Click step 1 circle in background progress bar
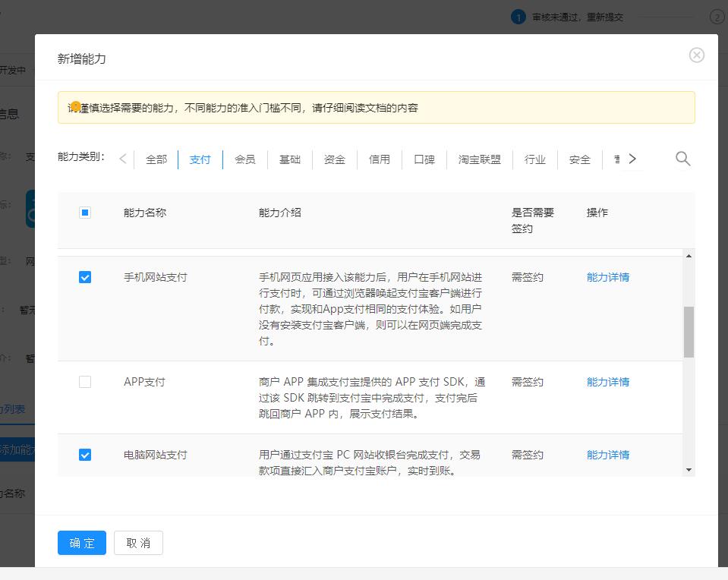Screen dimensions: 728x580 pyautogui.click(x=518, y=17)
